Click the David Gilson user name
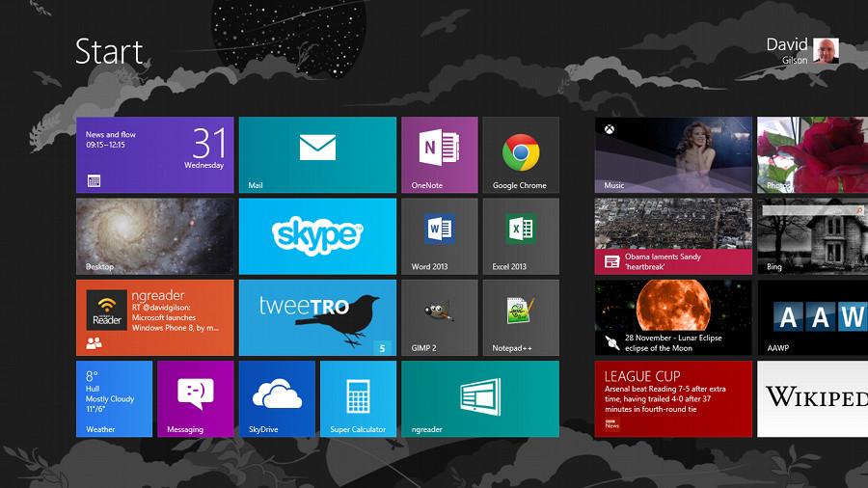Image resolution: width=868 pixels, height=488 pixels. pos(787,51)
